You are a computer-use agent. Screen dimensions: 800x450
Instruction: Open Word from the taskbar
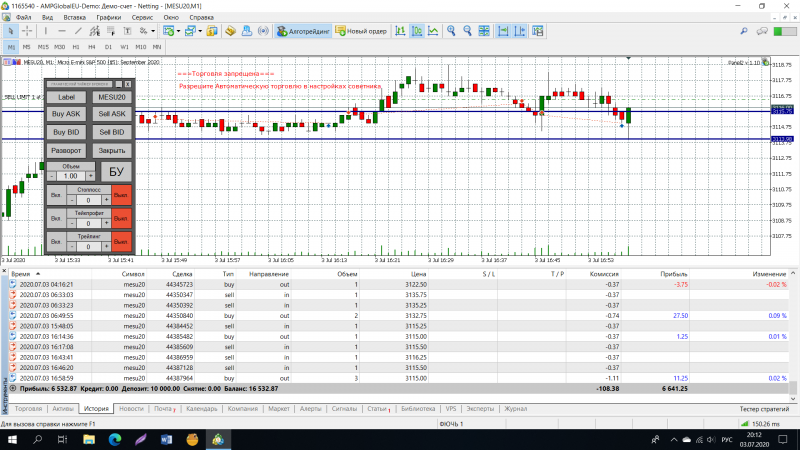(x=166, y=439)
